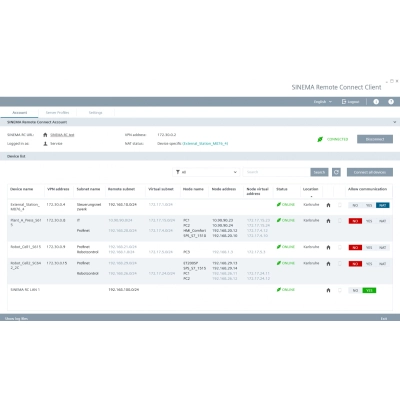The width and height of the screenshot is (400, 400).
Task: Click red NO toggle for Robot_Cell1
Action: (355, 248)
